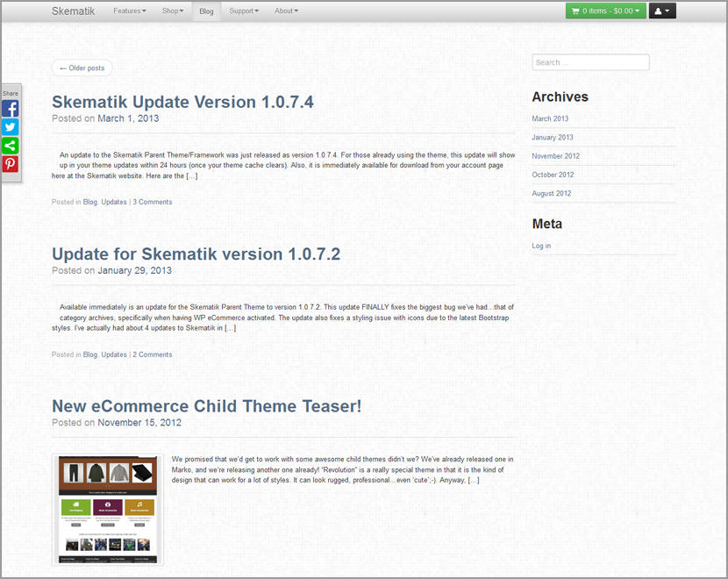Click the green ShareThis icon
Screen dimensions: 728x579
(x=11, y=146)
